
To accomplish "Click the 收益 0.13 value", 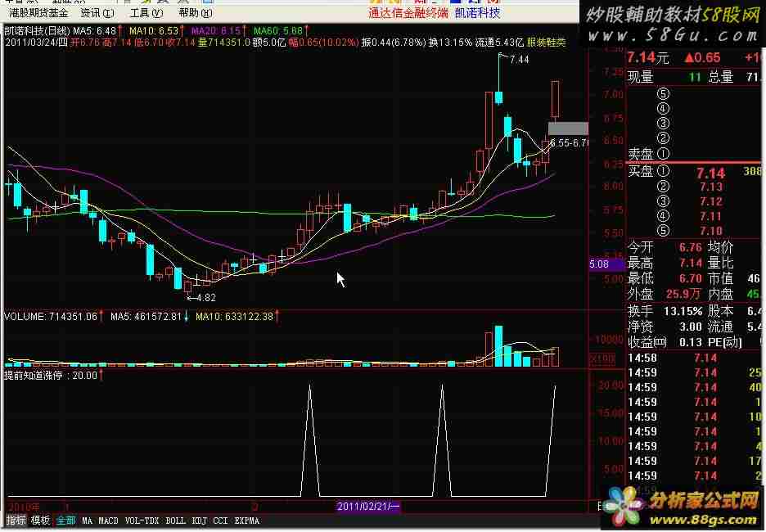I will (691, 342).
